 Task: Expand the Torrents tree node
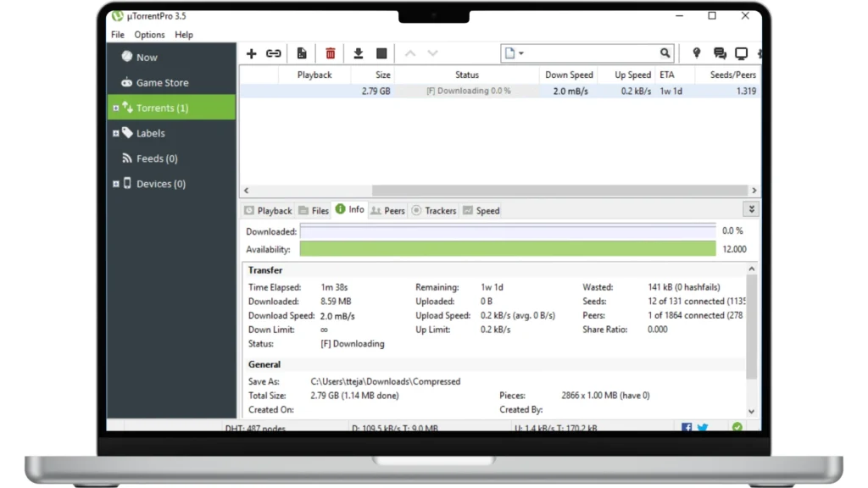pos(116,108)
